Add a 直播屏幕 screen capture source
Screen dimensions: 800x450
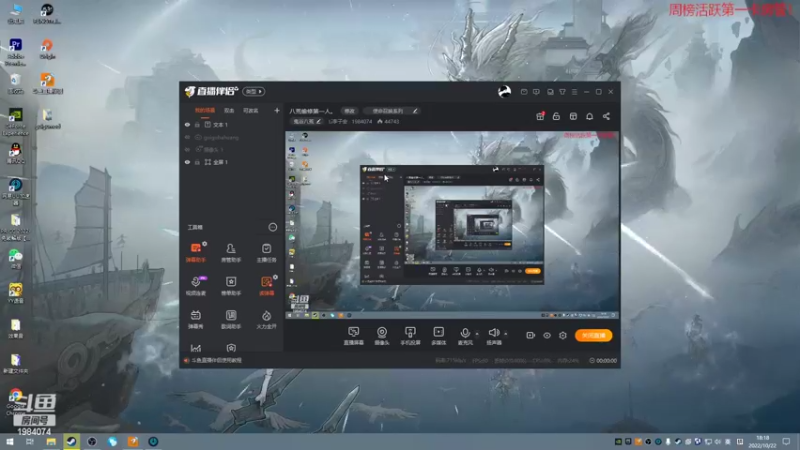pos(354,336)
